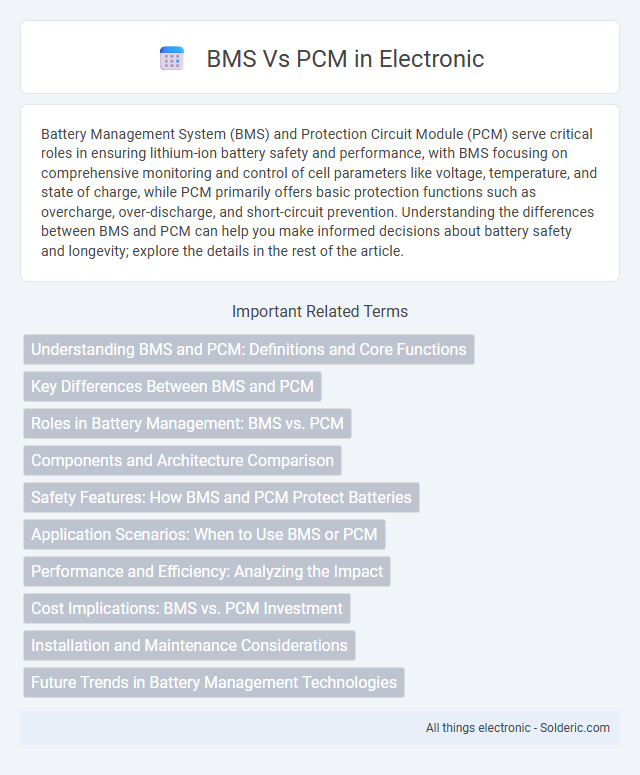Click 'explore the details in the rest of the article' text
The width and height of the screenshot is (640, 775).
point(267,251)
